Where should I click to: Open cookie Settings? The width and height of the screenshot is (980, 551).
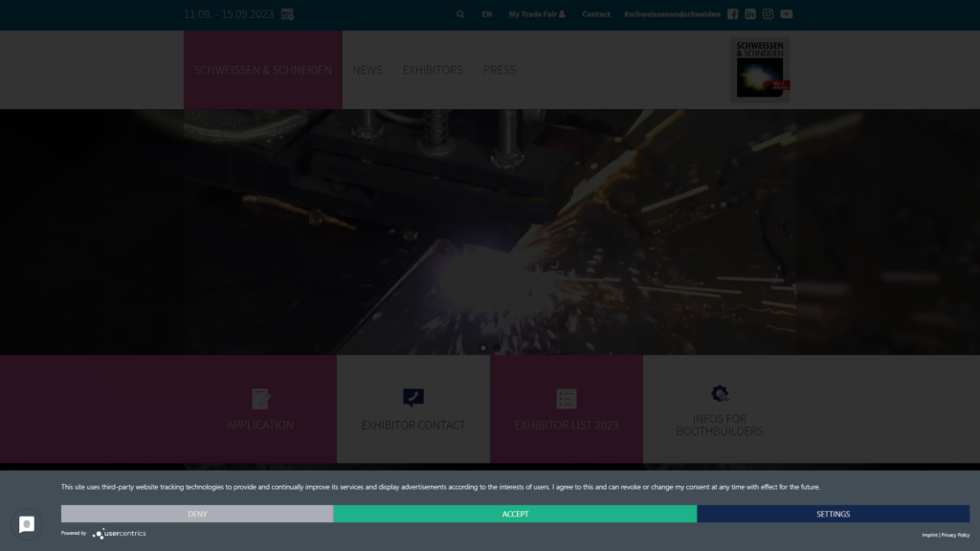coord(833,514)
